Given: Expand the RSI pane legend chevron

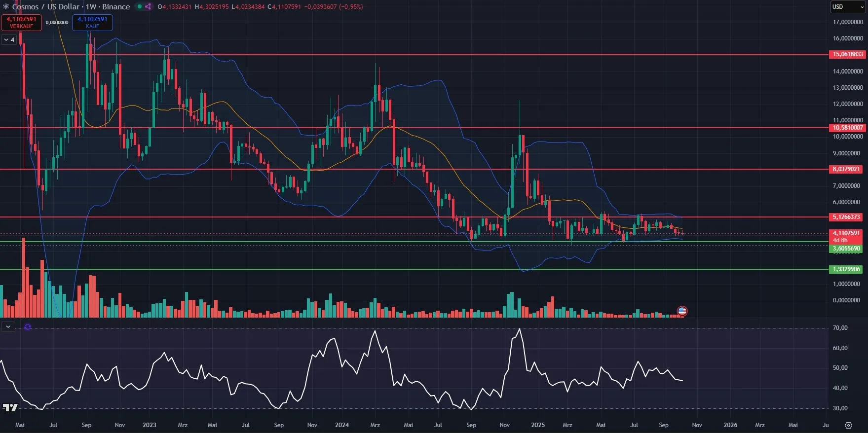Looking at the screenshot, I should (8, 326).
